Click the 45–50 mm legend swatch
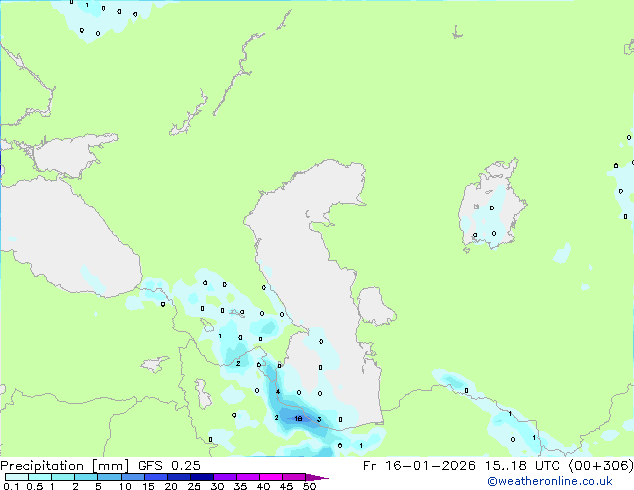Image resolution: width=634 pixels, height=490 pixels. (294, 477)
